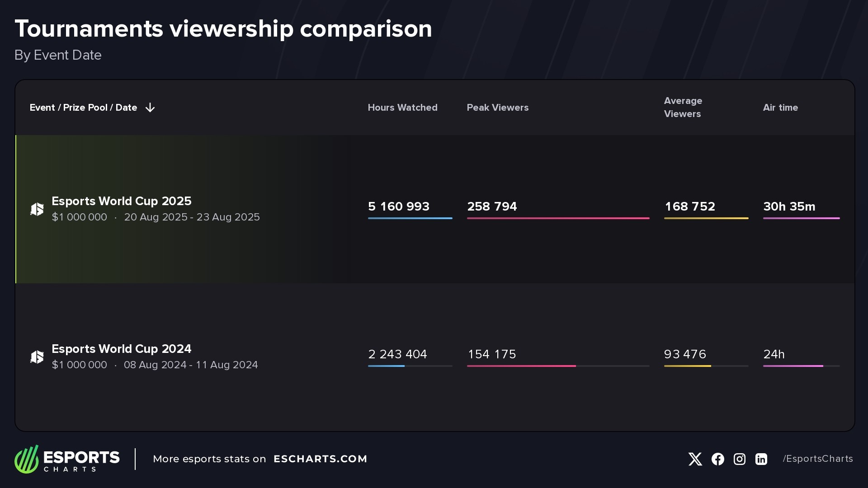Click the /EsportsCharts social handle

817,459
